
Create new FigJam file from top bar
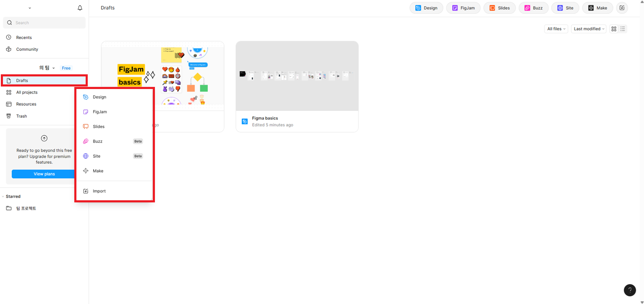[x=463, y=8]
